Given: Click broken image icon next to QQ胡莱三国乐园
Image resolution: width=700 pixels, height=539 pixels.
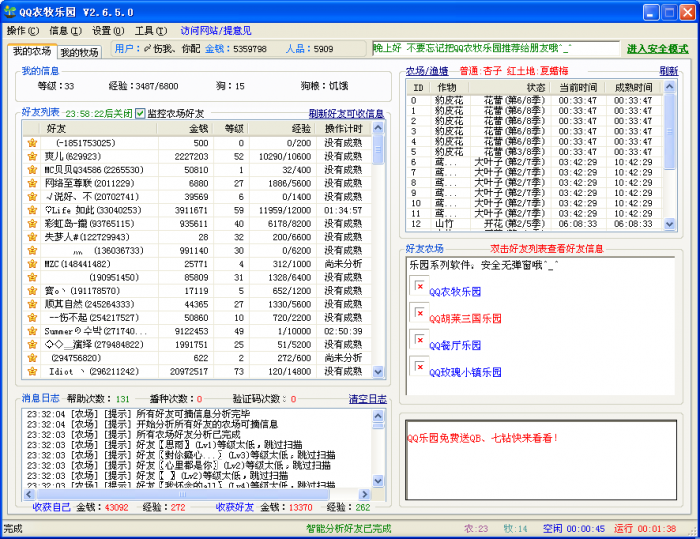Looking at the screenshot, I should [419, 313].
